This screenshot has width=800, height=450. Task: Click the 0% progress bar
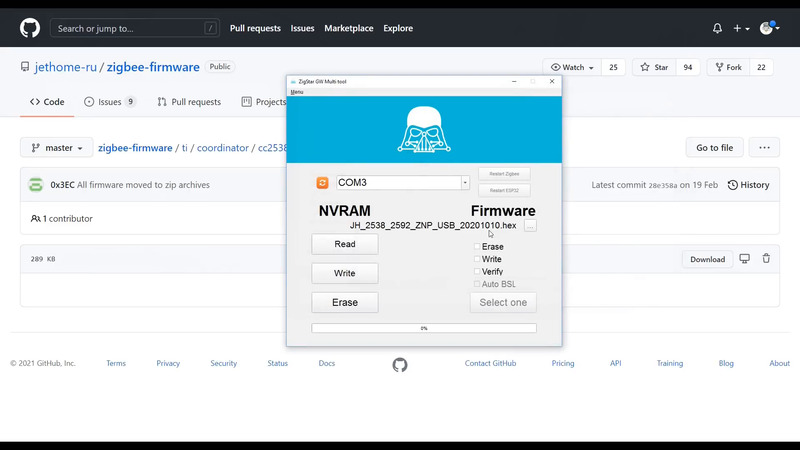[424, 328]
